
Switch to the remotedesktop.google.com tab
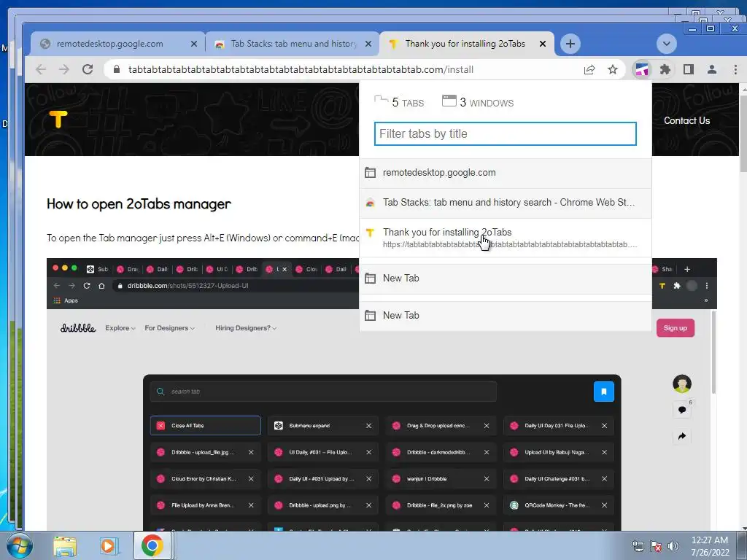click(118, 44)
